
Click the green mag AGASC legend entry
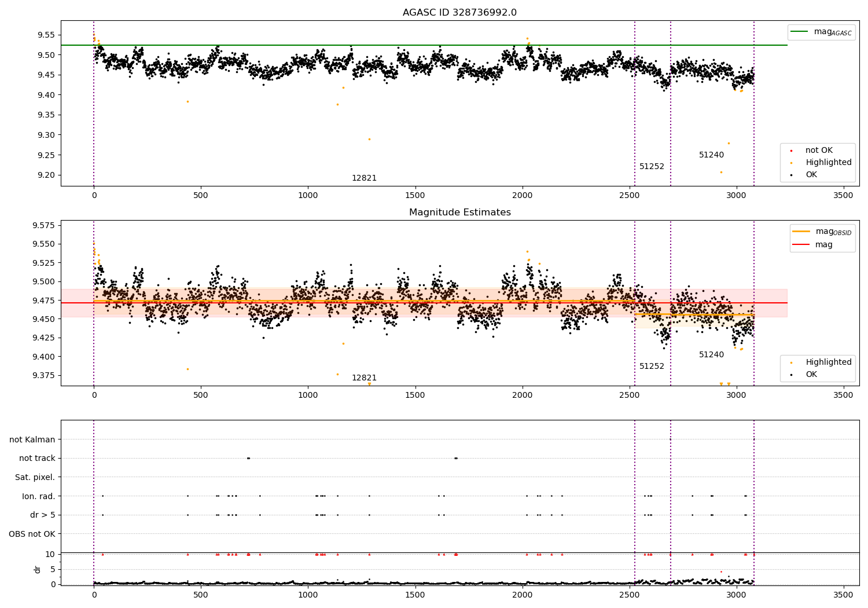(x=821, y=32)
